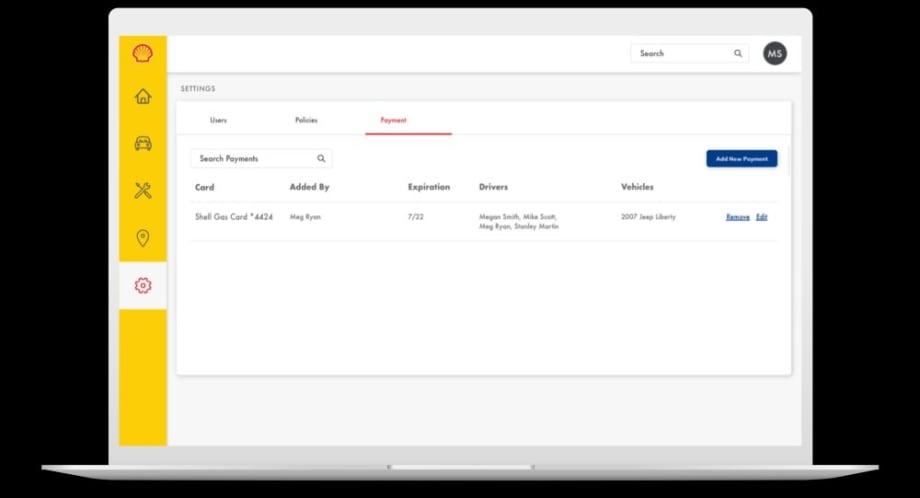Open the MS user avatar menu
The width and height of the screenshot is (920, 498).
click(x=774, y=53)
